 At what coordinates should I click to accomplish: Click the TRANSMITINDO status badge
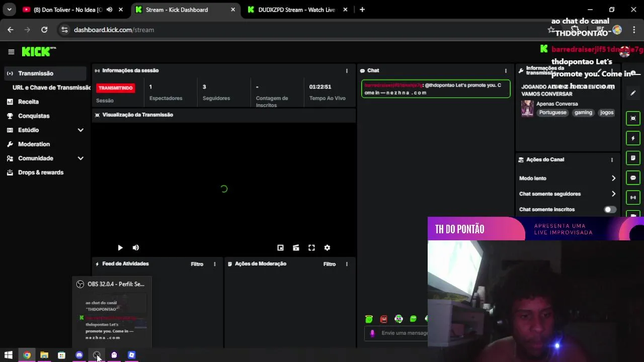tap(116, 88)
